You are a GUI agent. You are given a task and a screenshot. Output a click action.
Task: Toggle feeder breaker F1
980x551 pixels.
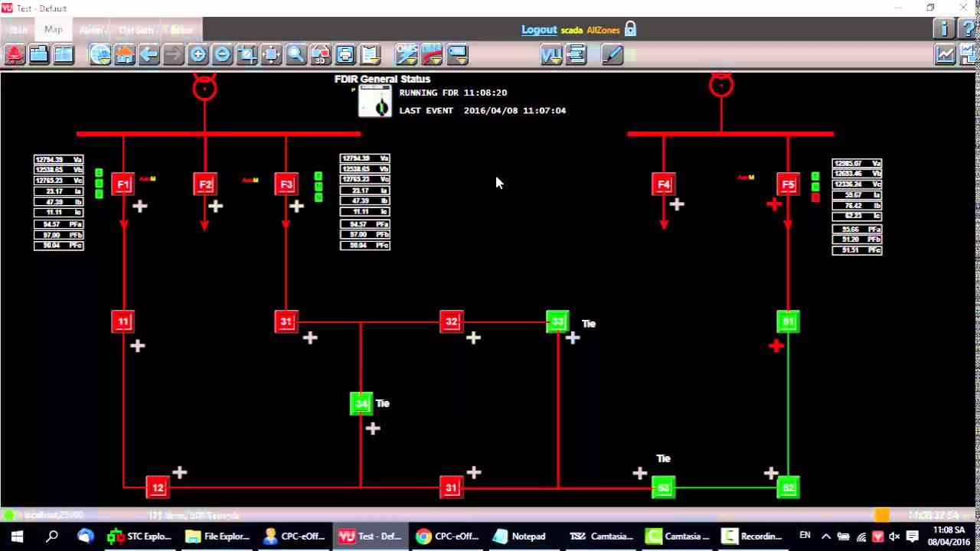coord(123,184)
